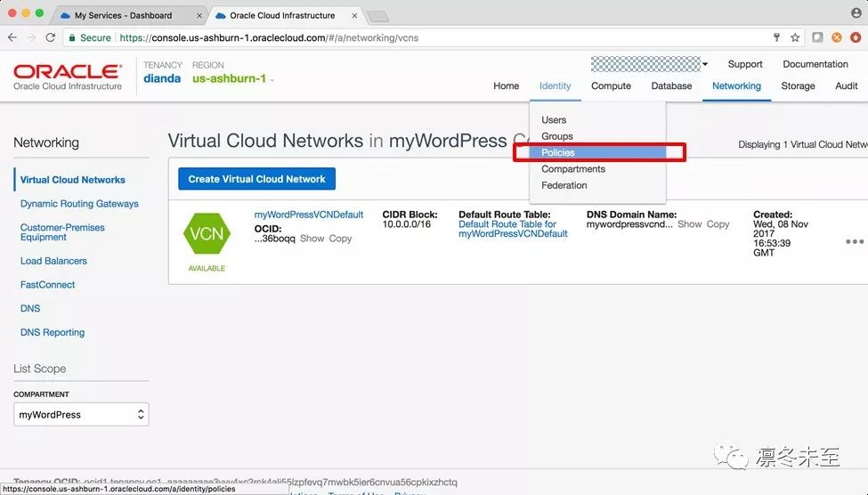Open Default Route Table for myWordPressVCNDefault link

[513, 229]
